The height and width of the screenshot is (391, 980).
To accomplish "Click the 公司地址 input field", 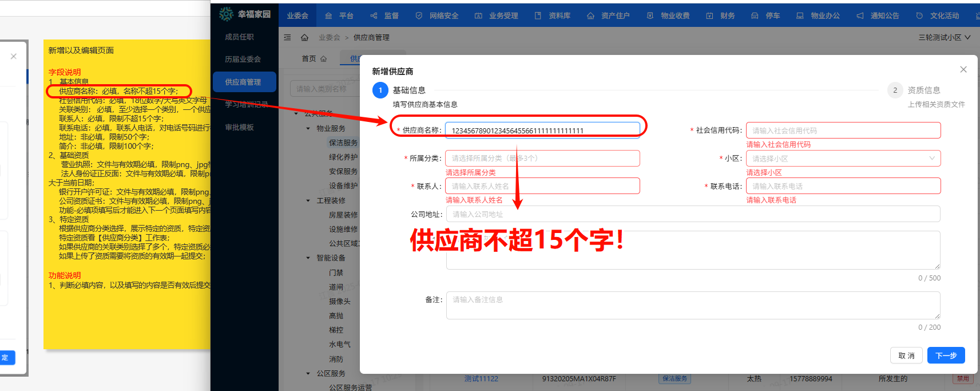I will (693, 214).
